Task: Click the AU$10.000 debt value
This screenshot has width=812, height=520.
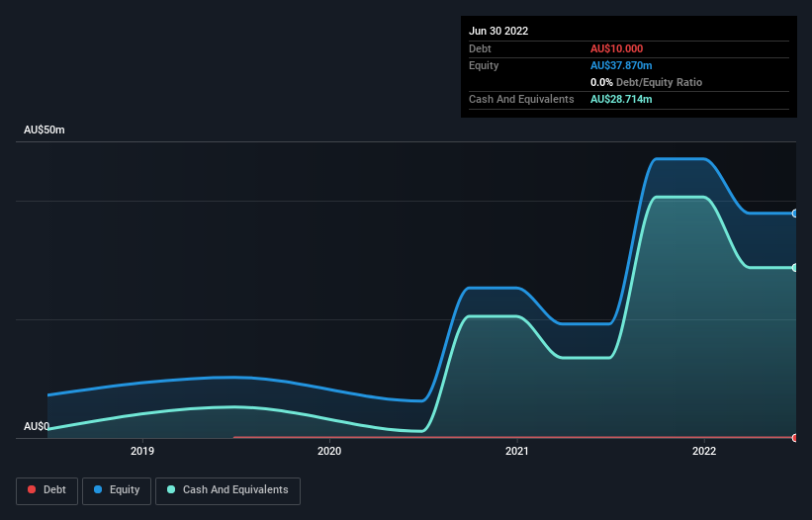Action: click(x=616, y=48)
